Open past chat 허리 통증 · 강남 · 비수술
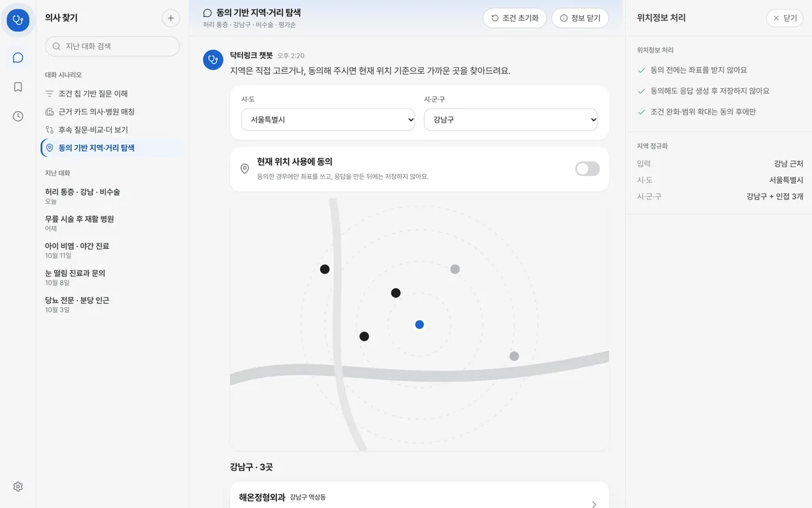The width and height of the screenshot is (812, 508). (x=112, y=196)
